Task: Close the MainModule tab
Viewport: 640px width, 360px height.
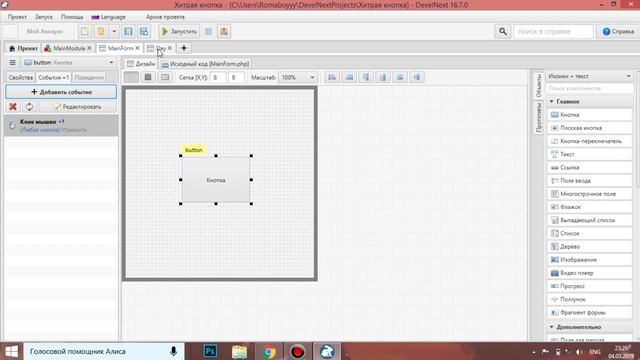Action: [x=89, y=48]
